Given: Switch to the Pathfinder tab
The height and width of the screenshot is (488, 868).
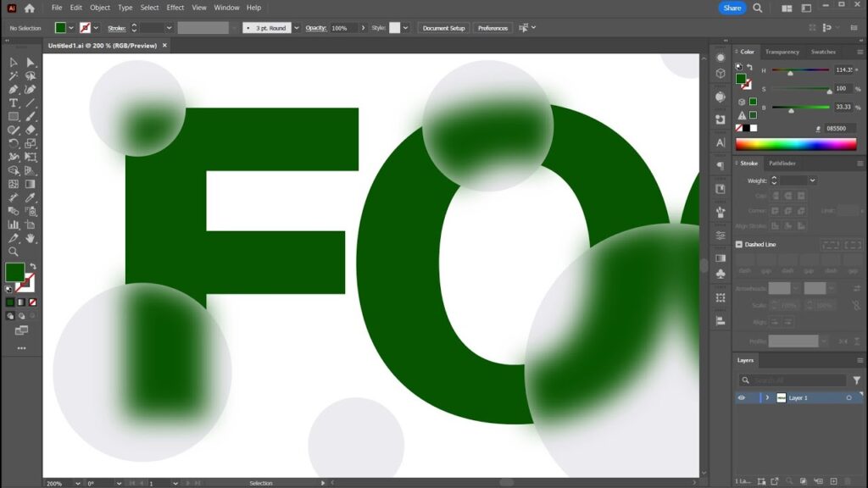Looking at the screenshot, I should [782, 164].
